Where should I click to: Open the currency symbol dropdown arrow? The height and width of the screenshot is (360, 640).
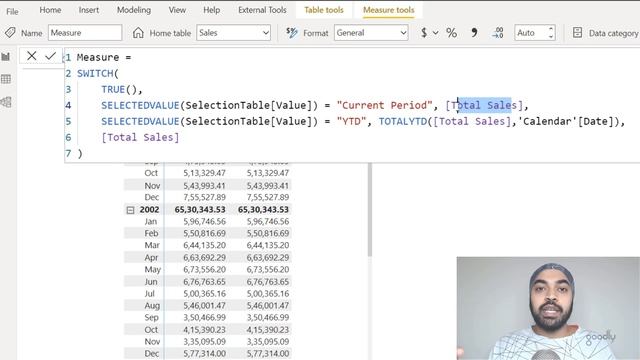[x=436, y=33]
